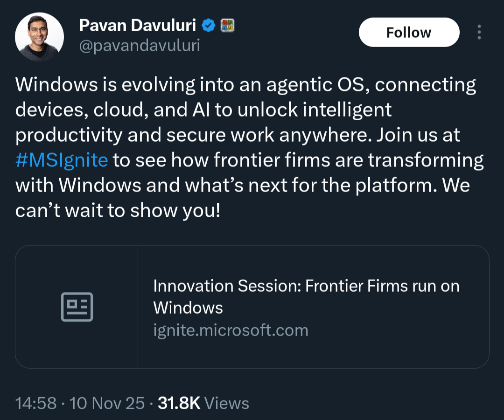This screenshot has width=504, height=420.
Task: Click the 14:58 post timestamp
Action: [x=35, y=403]
